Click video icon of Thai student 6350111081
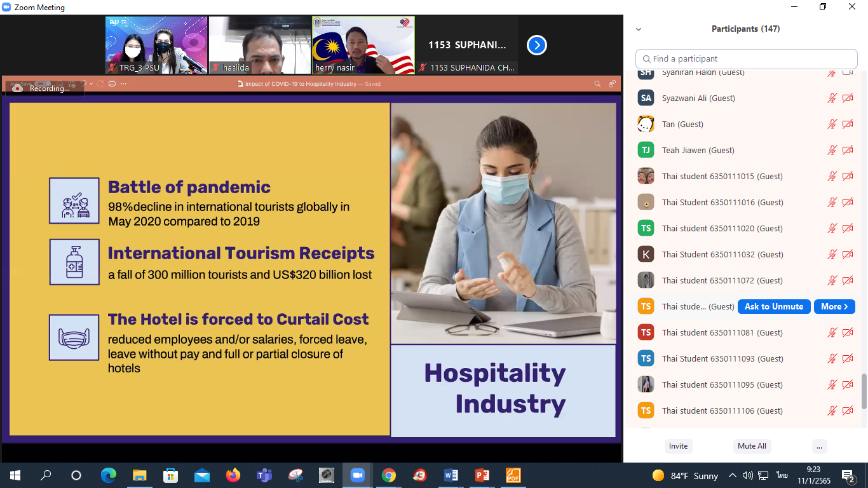Viewport: 868px width, 488px height. [x=848, y=332]
